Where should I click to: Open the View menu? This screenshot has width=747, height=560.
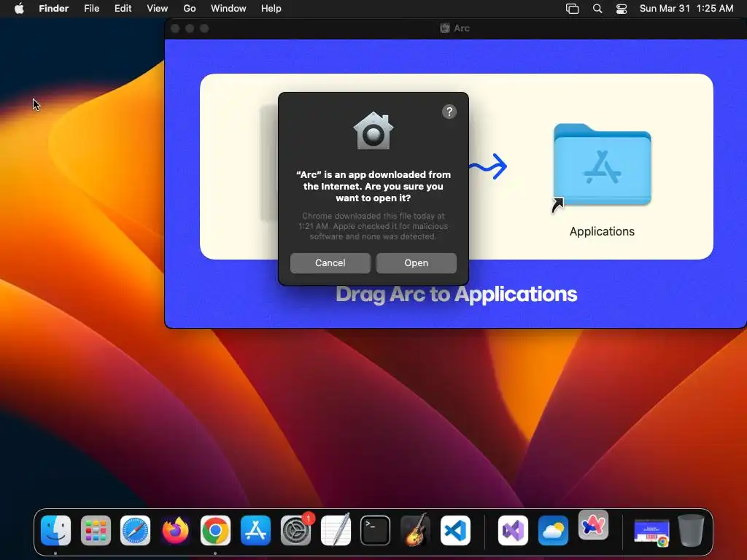pyautogui.click(x=158, y=9)
